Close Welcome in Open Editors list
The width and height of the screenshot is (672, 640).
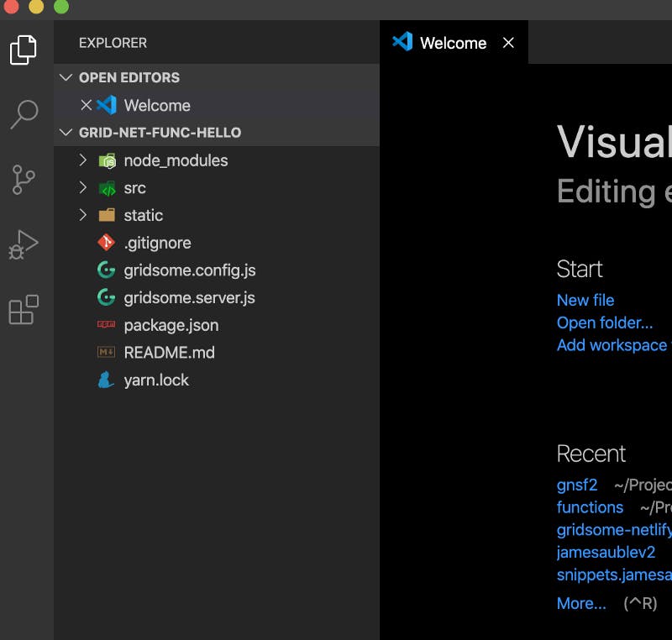pyautogui.click(x=87, y=105)
